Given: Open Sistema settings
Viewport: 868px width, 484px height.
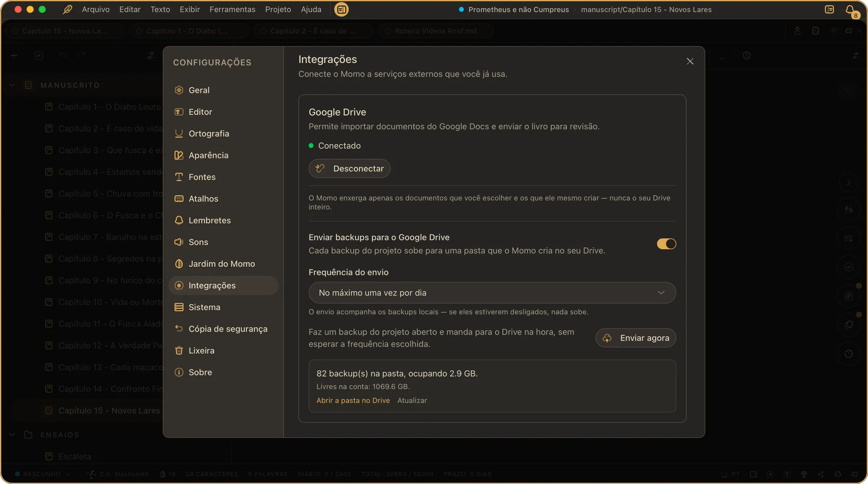Looking at the screenshot, I should click(x=223, y=307).
